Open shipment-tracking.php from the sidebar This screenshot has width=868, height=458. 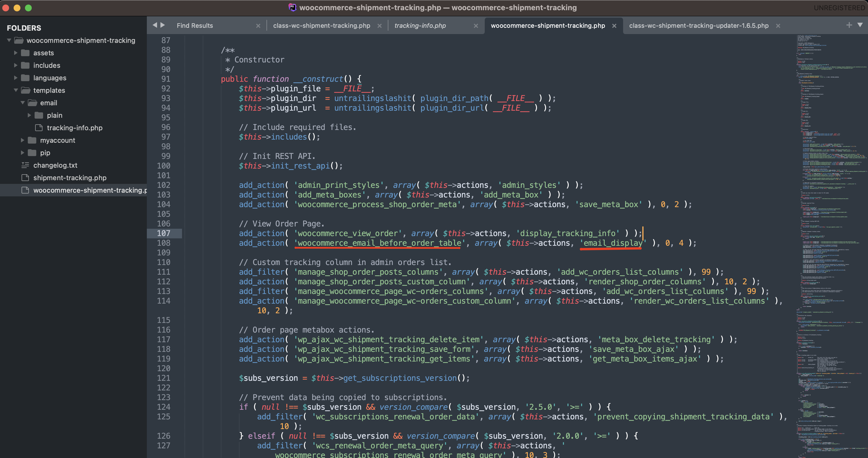(x=70, y=178)
